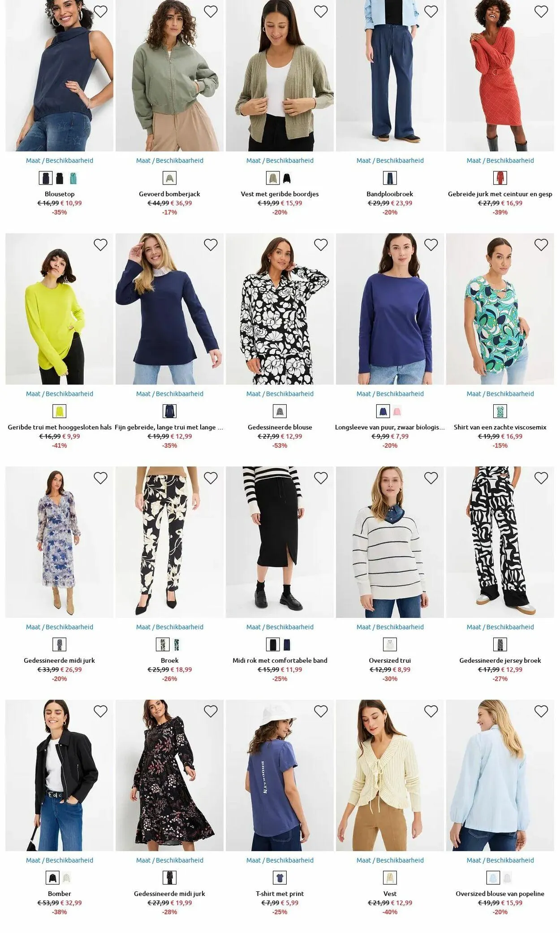Wishlist the T-shirt met print heart icon
The image size is (560, 933).
pos(321,711)
